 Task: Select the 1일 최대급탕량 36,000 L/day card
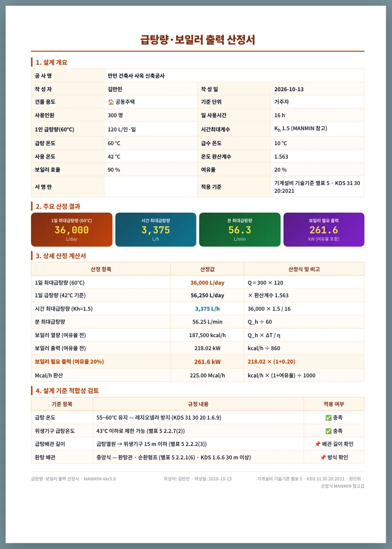pos(72,229)
